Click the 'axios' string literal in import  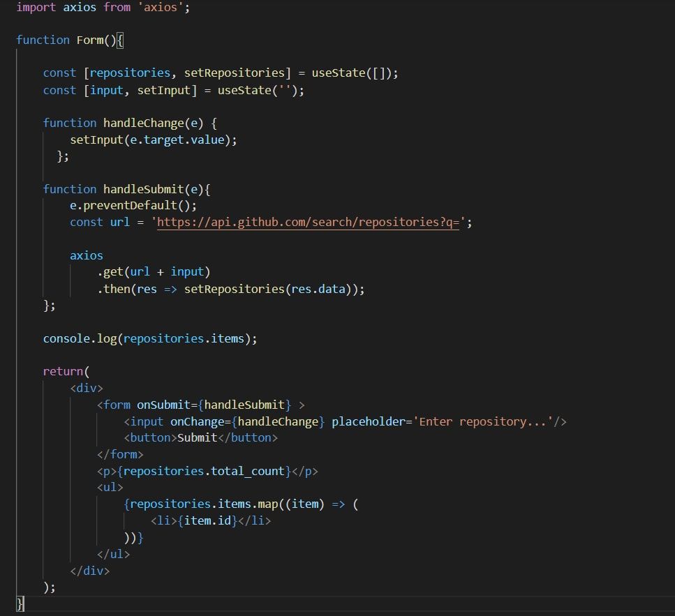point(160,7)
